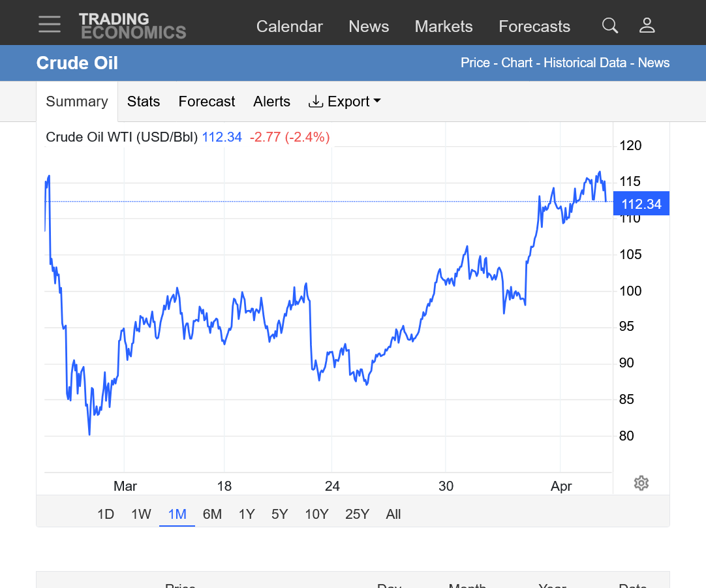The width and height of the screenshot is (706, 588).
Task: Open Markets in the top navigation
Action: pyautogui.click(x=444, y=27)
